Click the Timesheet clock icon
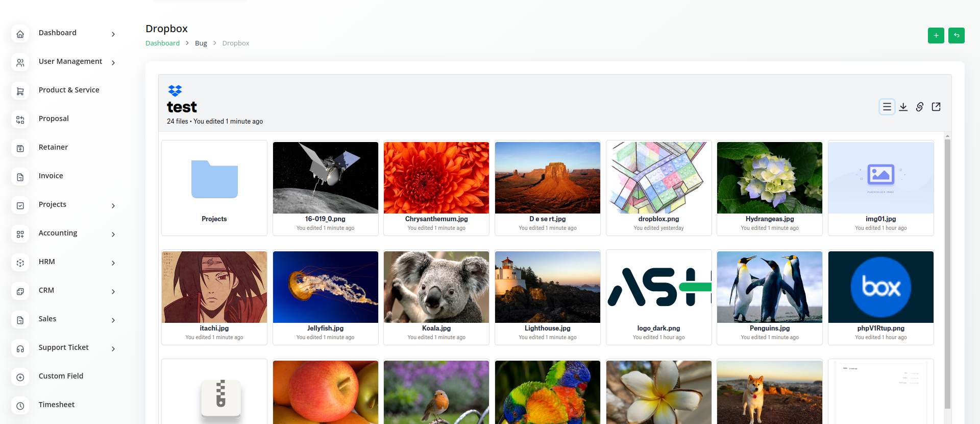980x424 pixels. point(20,406)
